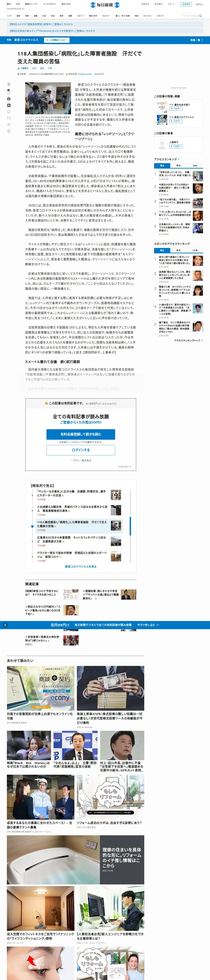Select 現在 tab in スポニチ ranking

pos(162,250)
